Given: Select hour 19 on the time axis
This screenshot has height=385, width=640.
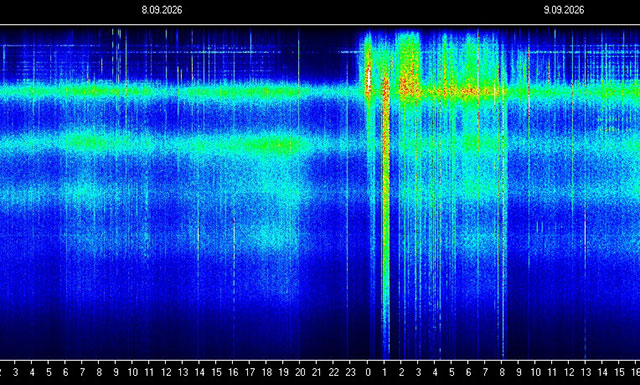Looking at the screenshot, I should pos(283,372).
